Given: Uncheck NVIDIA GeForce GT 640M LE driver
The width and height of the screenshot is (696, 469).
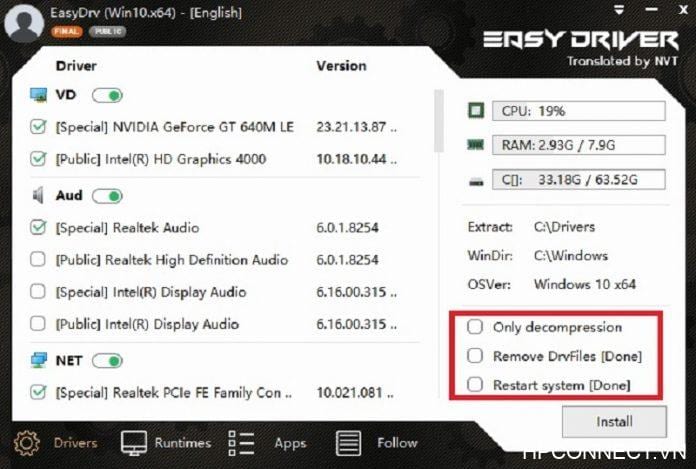Looking at the screenshot, I should pyautogui.click(x=38, y=126).
